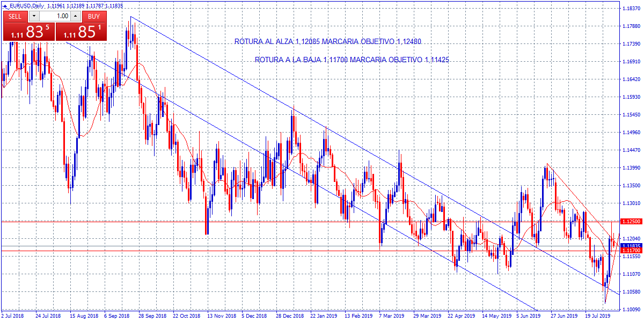Select the 1.12500 red price level label
Viewport: 644px width, 322px height.
[x=629, y=221]
